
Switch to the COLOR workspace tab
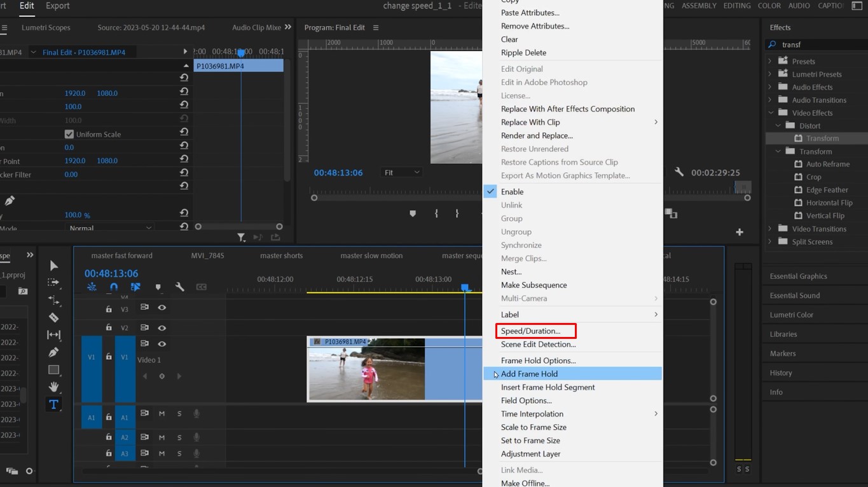(769, 5)
